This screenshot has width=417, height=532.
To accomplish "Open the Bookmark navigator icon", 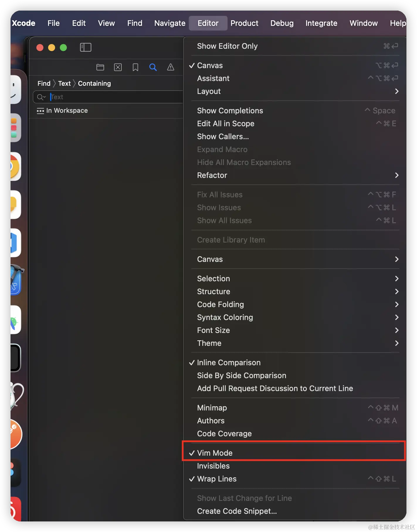I will pyautogui.click(x=135, y=67).
